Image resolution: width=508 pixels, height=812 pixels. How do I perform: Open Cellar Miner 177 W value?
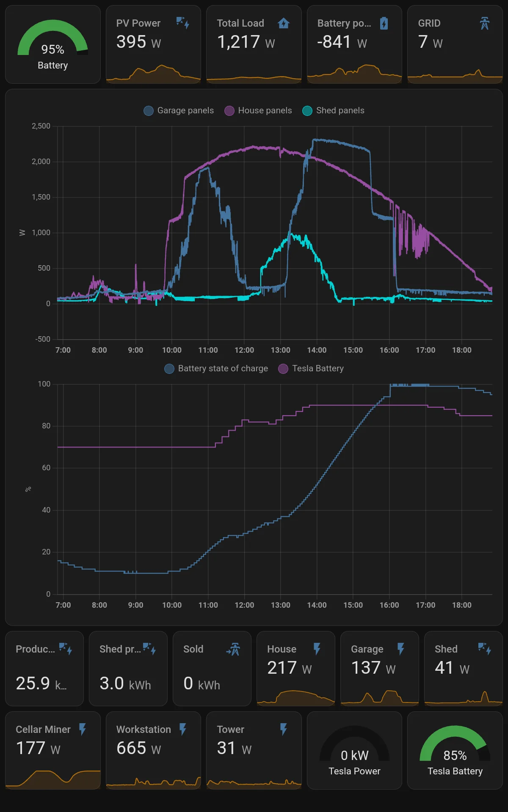pyautogui.click(x=38, y=748)
